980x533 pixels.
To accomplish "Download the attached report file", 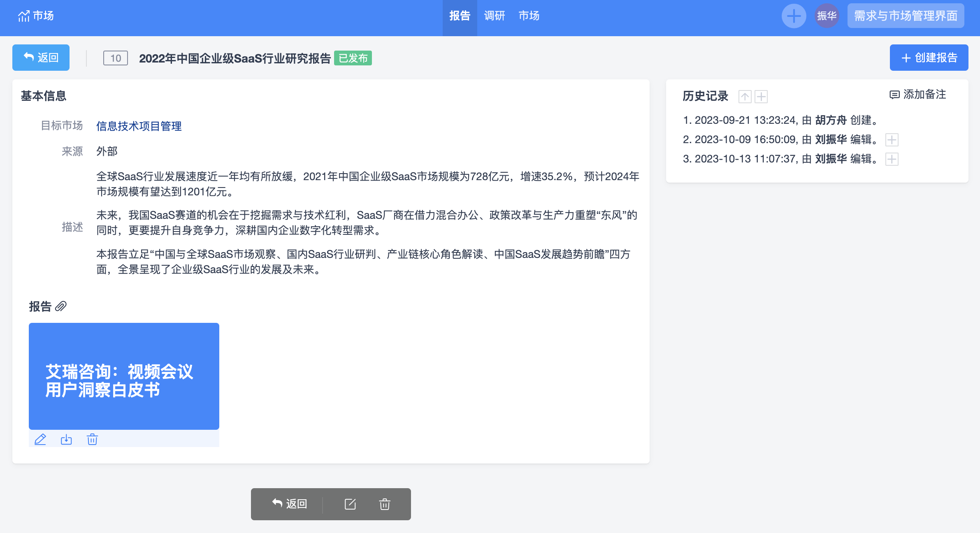I will click(66, 439).
